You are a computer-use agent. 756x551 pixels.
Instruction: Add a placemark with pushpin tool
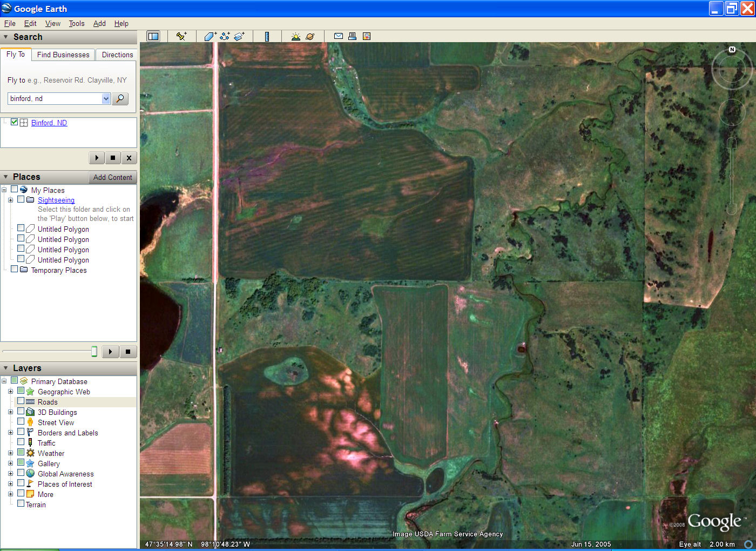[181, 36]
